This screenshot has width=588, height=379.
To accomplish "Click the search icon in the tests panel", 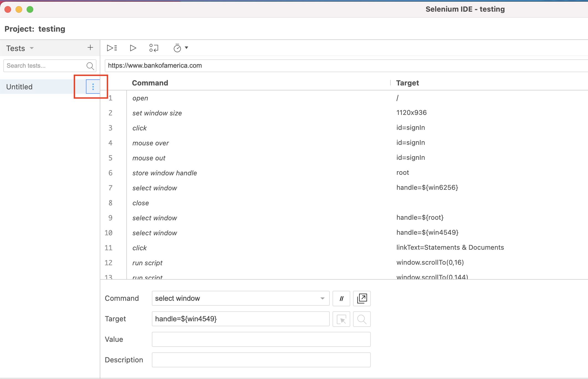I will point(90,66).
